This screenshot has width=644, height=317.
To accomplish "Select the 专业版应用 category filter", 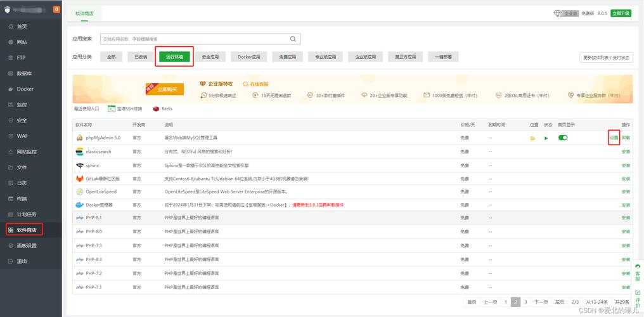I will pos(325,57).
